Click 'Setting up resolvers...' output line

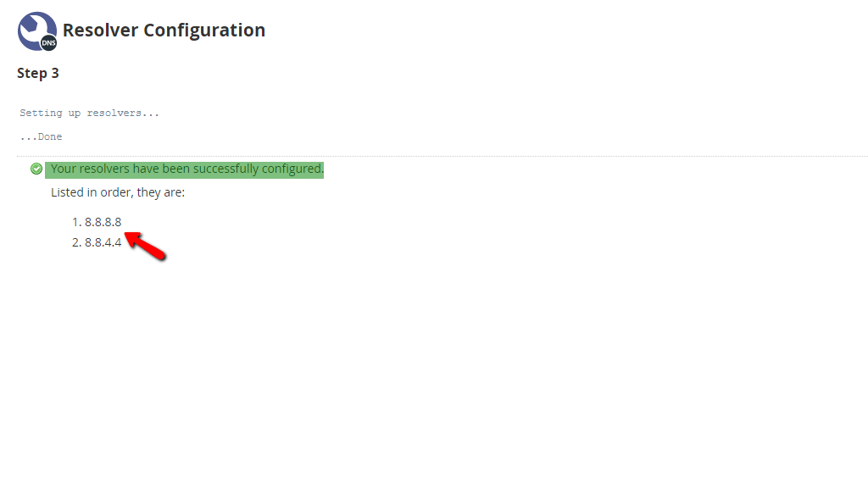coord(89,113)
